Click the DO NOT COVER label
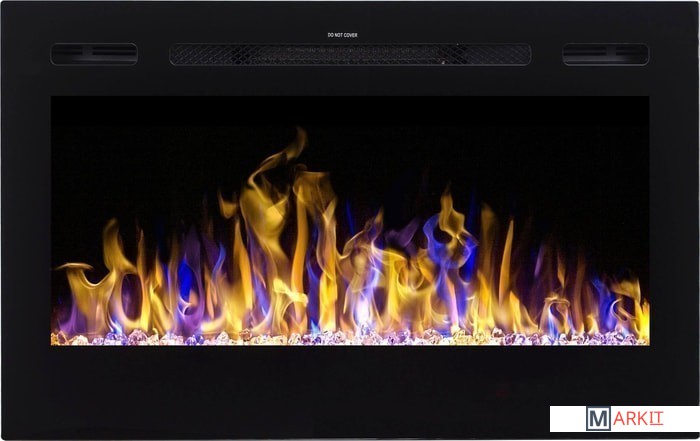Viewport: 700px width, 441px height. [x=342, y=35]
